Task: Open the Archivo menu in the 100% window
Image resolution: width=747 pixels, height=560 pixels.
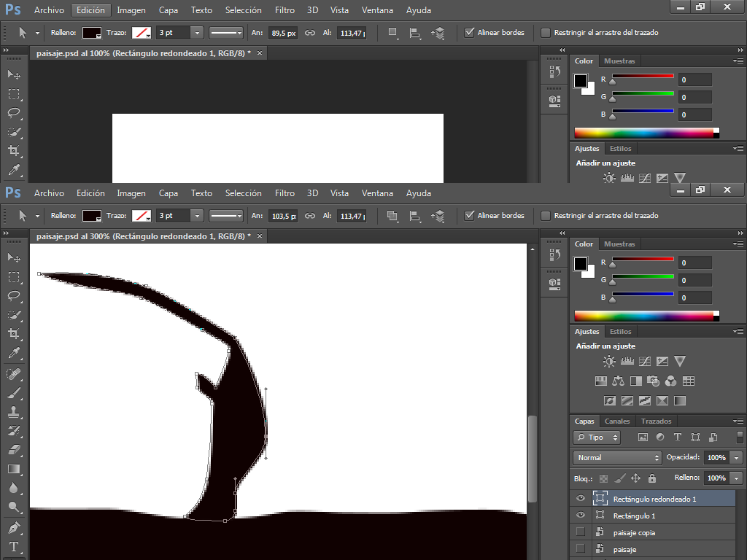Action: (49, 10)
